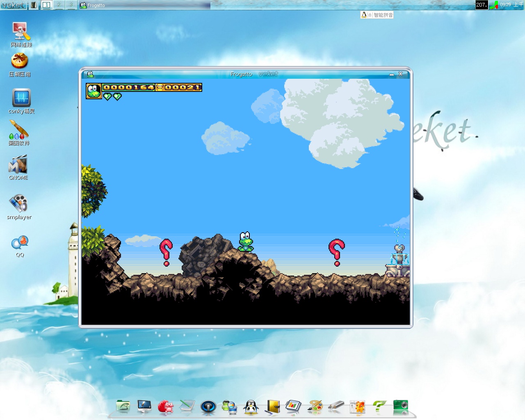Launch the GNOME MPlayer desktop icon
The image size is (525, 420).
(18, 168)
